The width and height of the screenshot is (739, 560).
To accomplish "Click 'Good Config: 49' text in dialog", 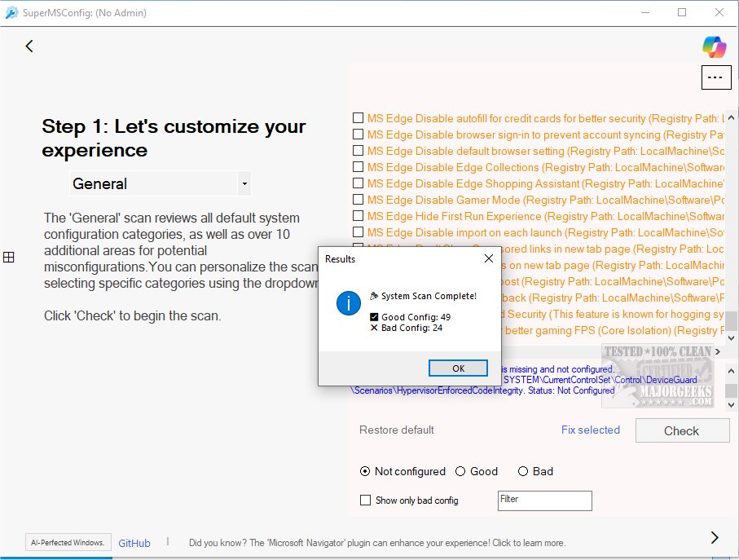I will 416,317.
